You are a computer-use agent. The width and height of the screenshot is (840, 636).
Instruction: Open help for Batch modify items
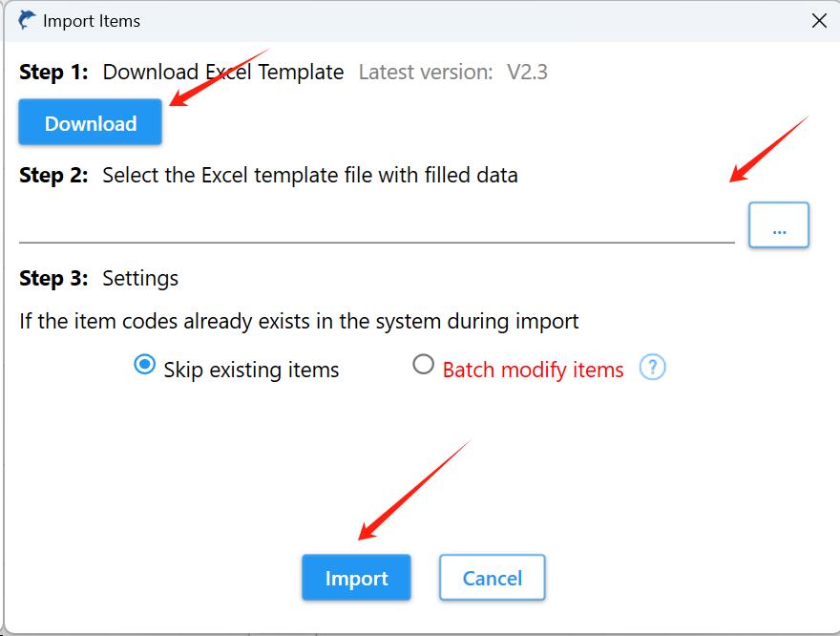pos(652,368)
